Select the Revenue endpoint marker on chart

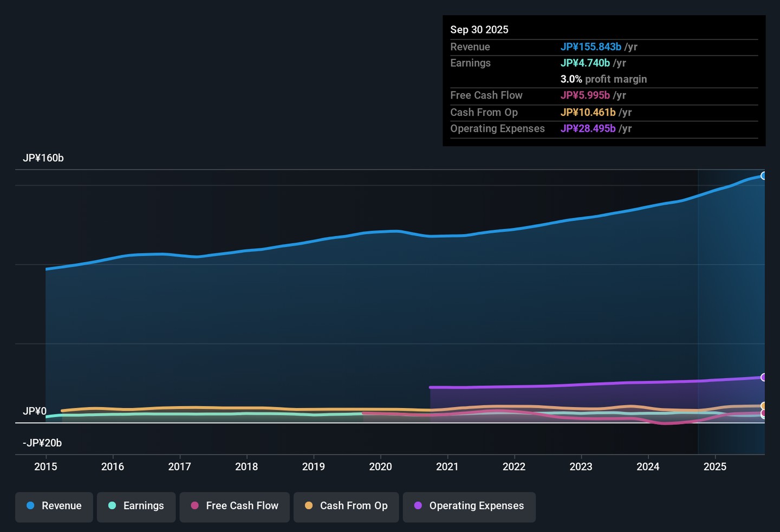[764, 176]
